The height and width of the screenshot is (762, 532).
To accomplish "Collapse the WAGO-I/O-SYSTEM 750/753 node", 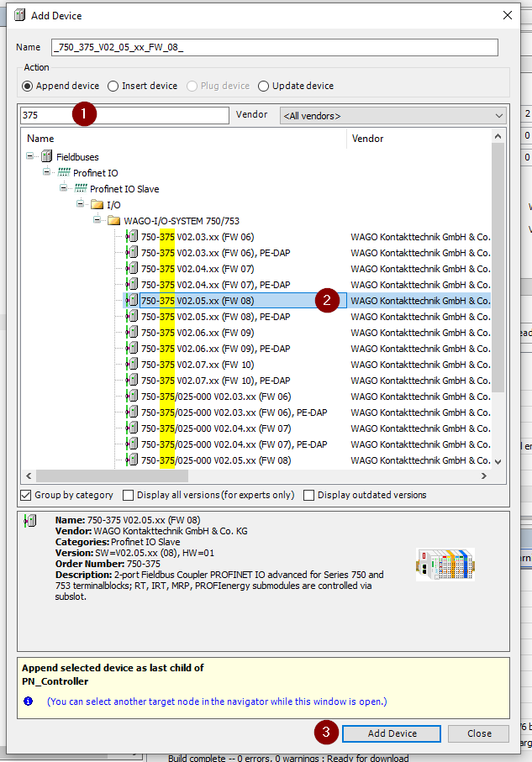I will click(x=97, y=219).
